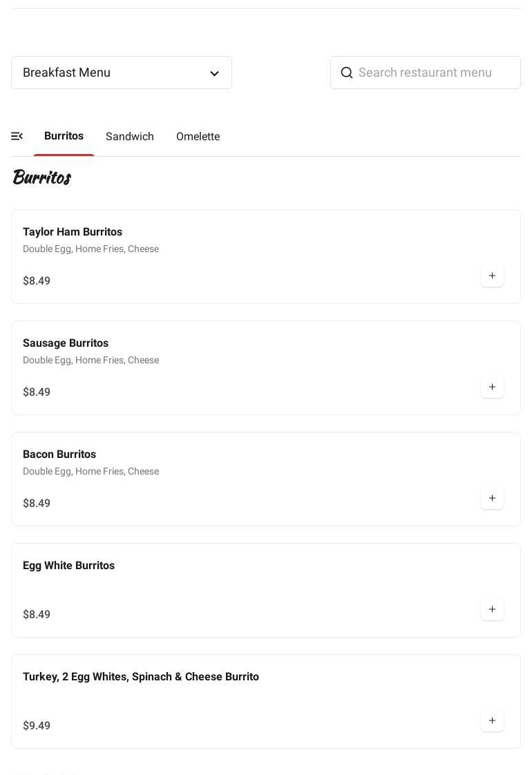The width and height of the screenshot is (532, 775).
Task: Add Taylor Ham Burritos with plus icon
Action: click(492, 276)
